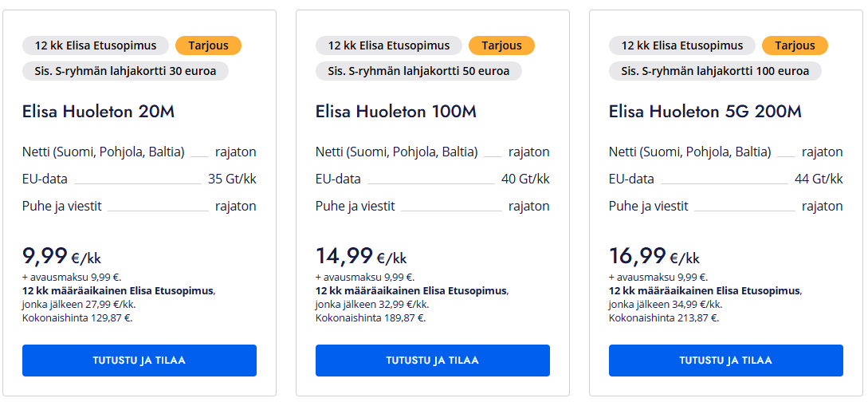Screen dimensions: 868x402
Task: Click the Elisa Huoleton 100M heading
Action: (396, 112)
